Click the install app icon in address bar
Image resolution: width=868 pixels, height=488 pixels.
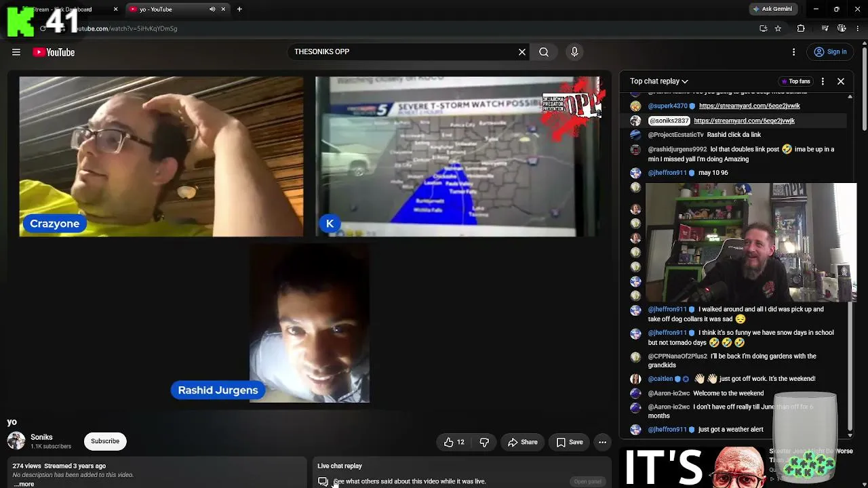coord(764,28)
